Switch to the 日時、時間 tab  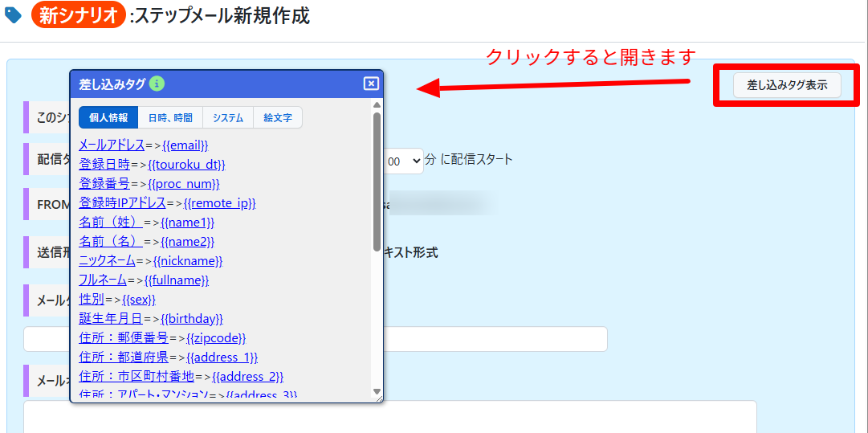point(170,117)
